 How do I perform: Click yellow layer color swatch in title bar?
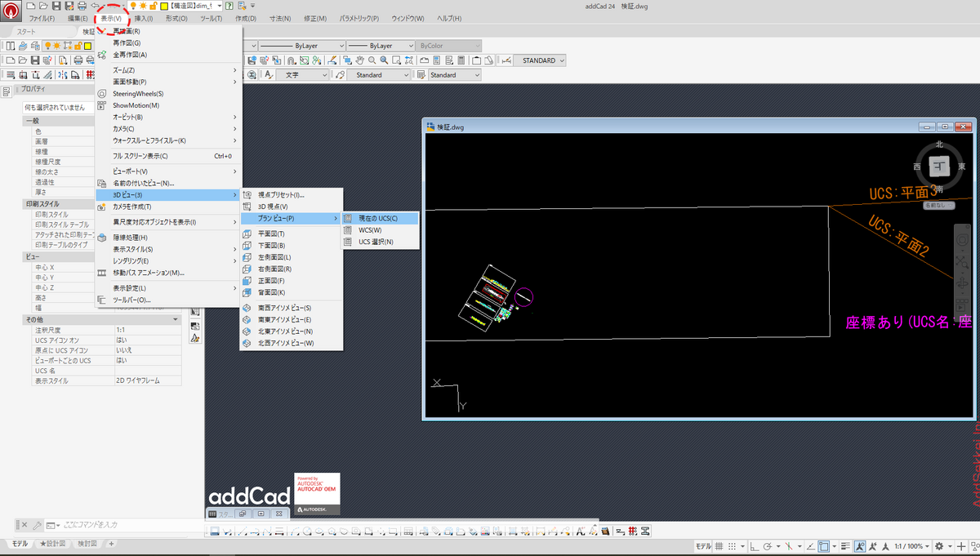pos(163,6)
